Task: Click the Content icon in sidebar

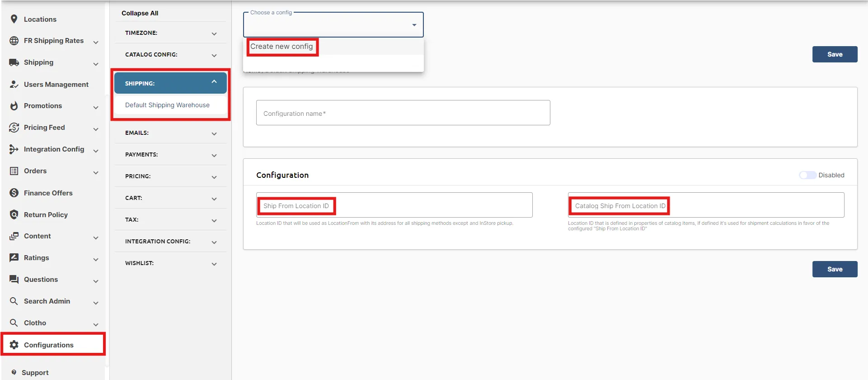Action: click(x=14, y=236)
